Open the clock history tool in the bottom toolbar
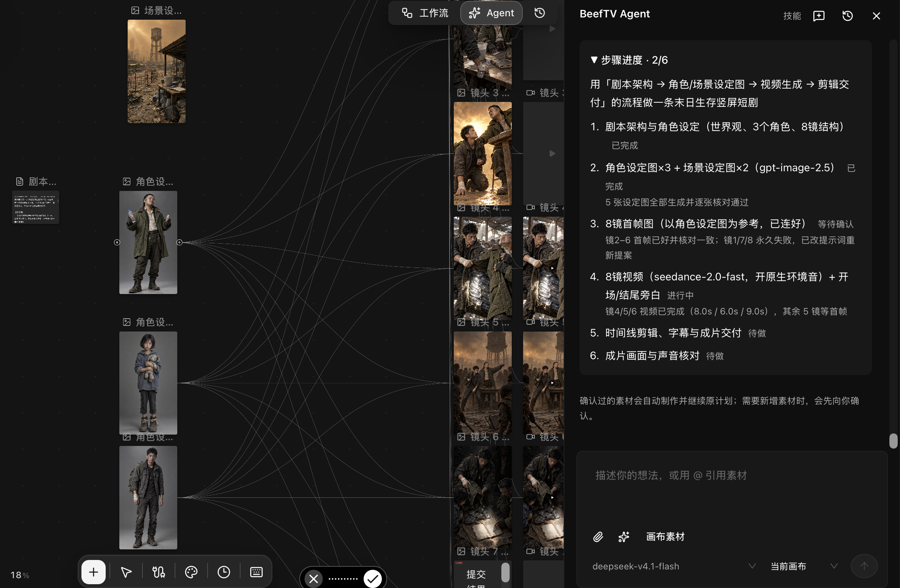This screenshot has height=588, width=900. [x=224, y=572]
